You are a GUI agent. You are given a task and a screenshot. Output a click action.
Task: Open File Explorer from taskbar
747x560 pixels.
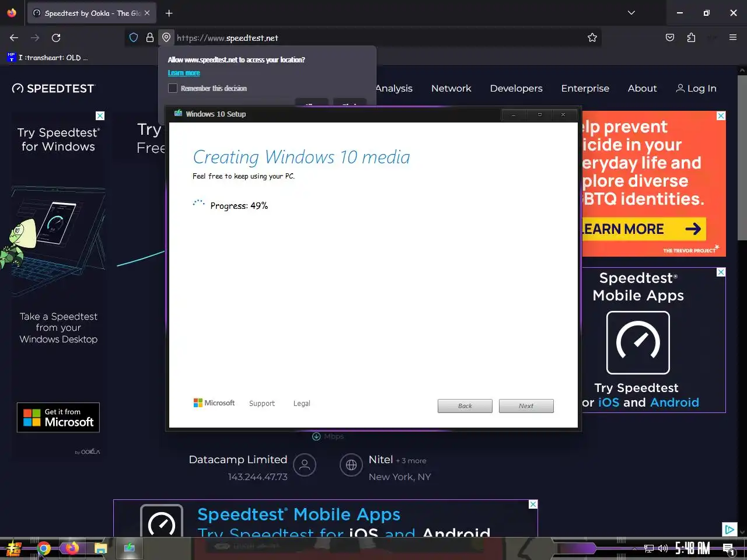[100, 548]
